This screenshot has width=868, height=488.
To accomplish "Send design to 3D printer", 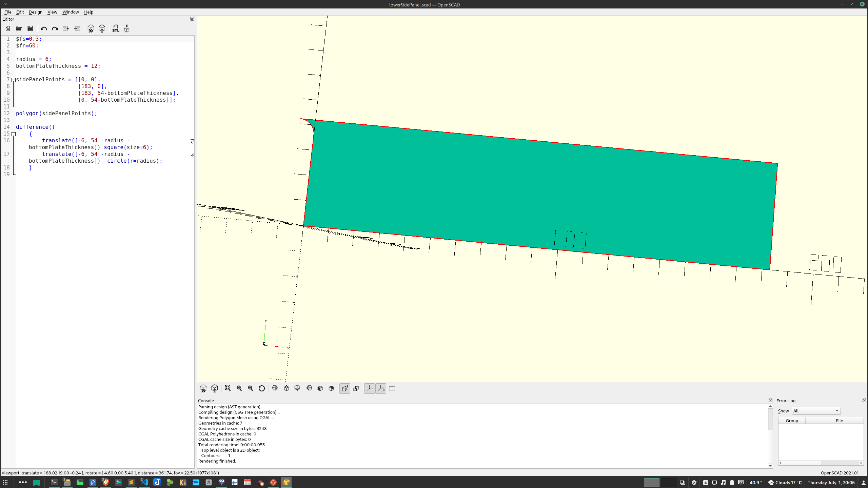I will [126, 29].
